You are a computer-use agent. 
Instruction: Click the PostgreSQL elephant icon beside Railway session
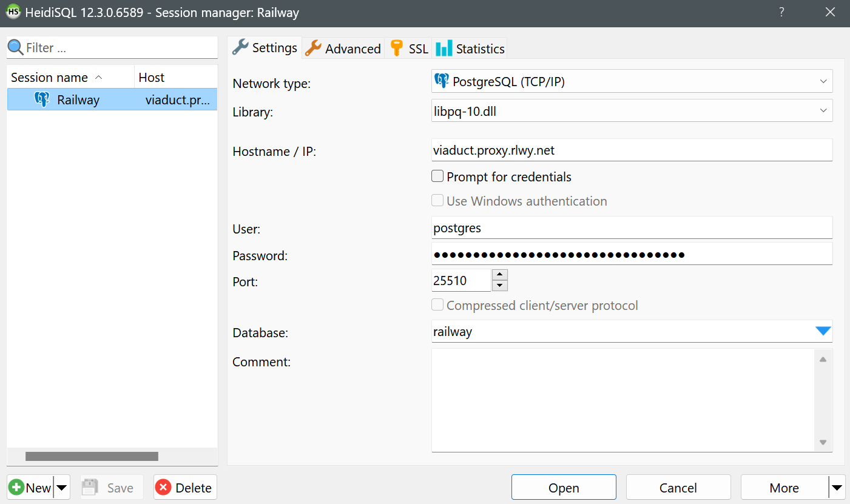pos(42,100)
